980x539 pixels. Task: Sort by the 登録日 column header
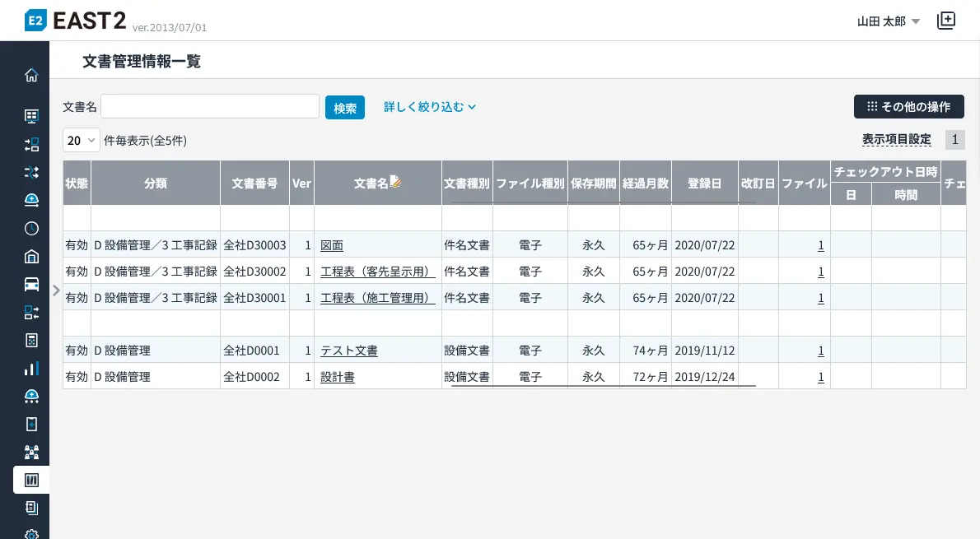click(x=704, y=183)
